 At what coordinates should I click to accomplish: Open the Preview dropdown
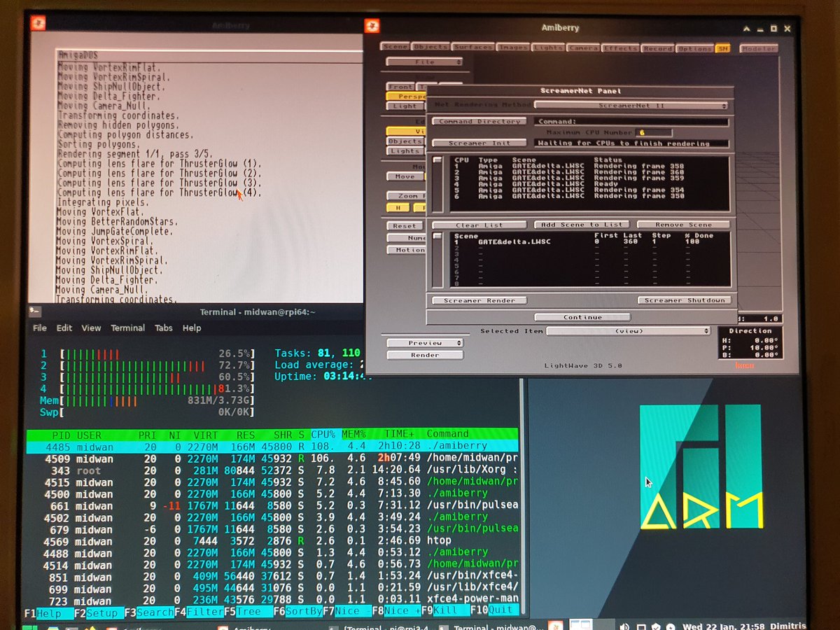[424, 343]
